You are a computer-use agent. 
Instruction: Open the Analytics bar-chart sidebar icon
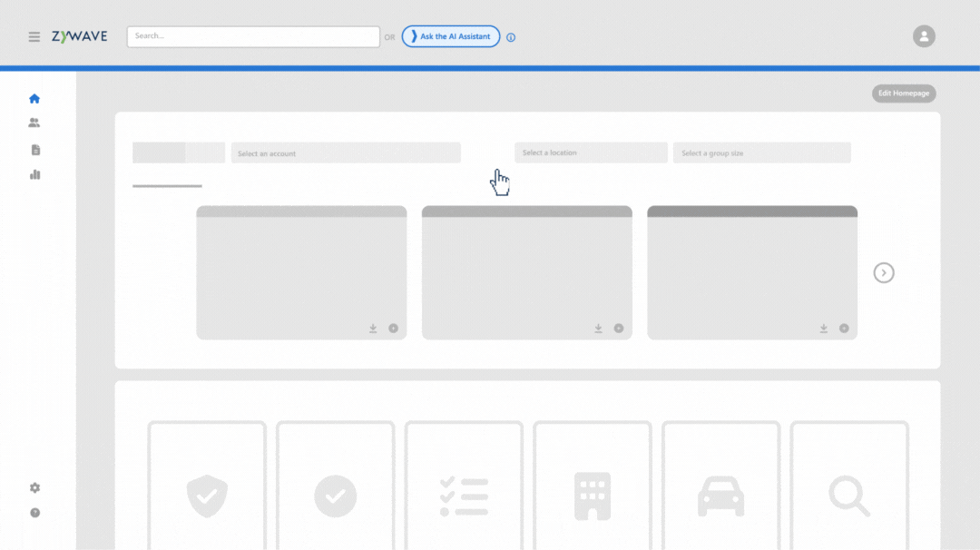[x=34, y=173]
